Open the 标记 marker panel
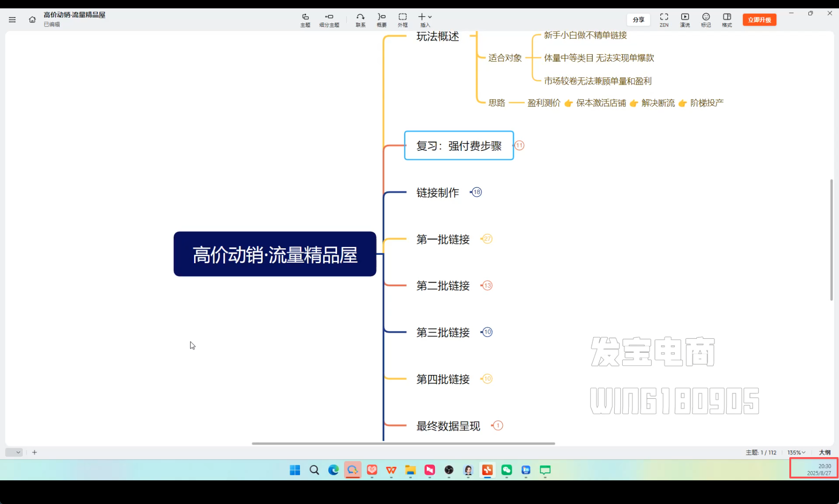 706,19
